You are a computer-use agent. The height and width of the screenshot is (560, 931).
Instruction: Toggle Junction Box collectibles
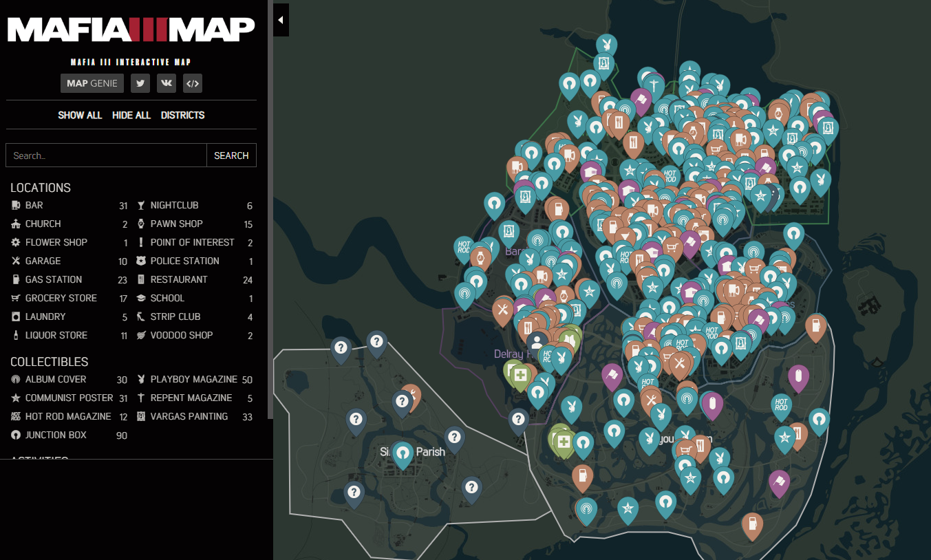tap(69, 435)
